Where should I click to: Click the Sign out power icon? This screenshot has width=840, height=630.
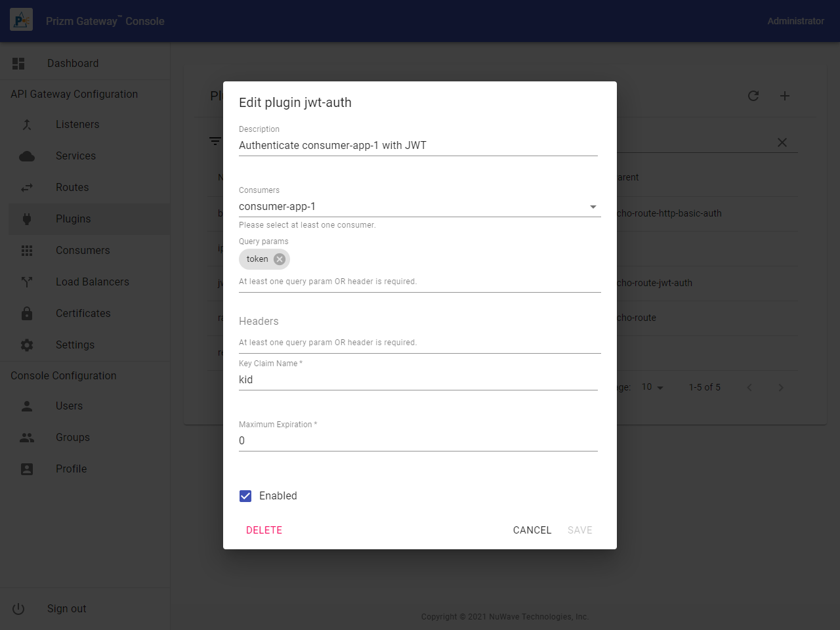[18, 609]
